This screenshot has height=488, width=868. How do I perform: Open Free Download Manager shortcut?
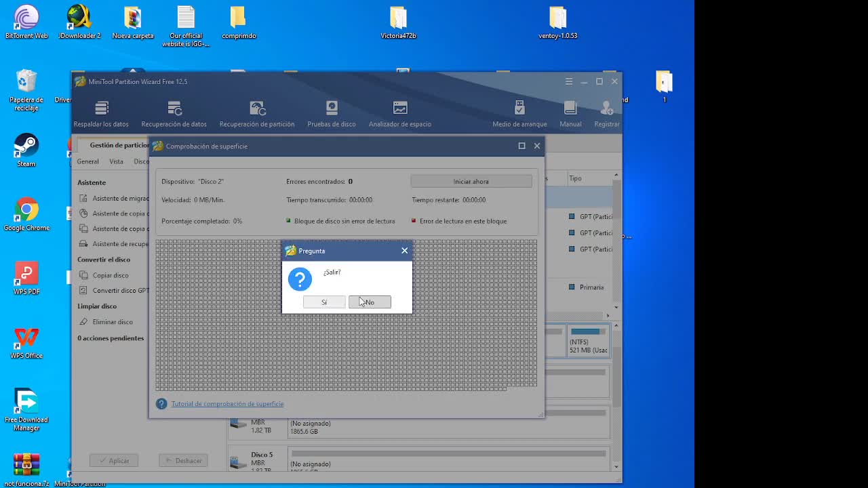pyautogui.click(x=26, y=410)
